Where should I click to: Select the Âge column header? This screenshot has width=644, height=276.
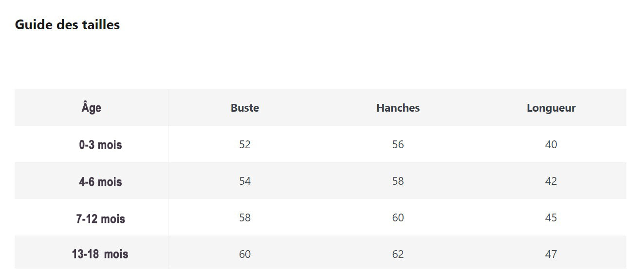(92, 107)
